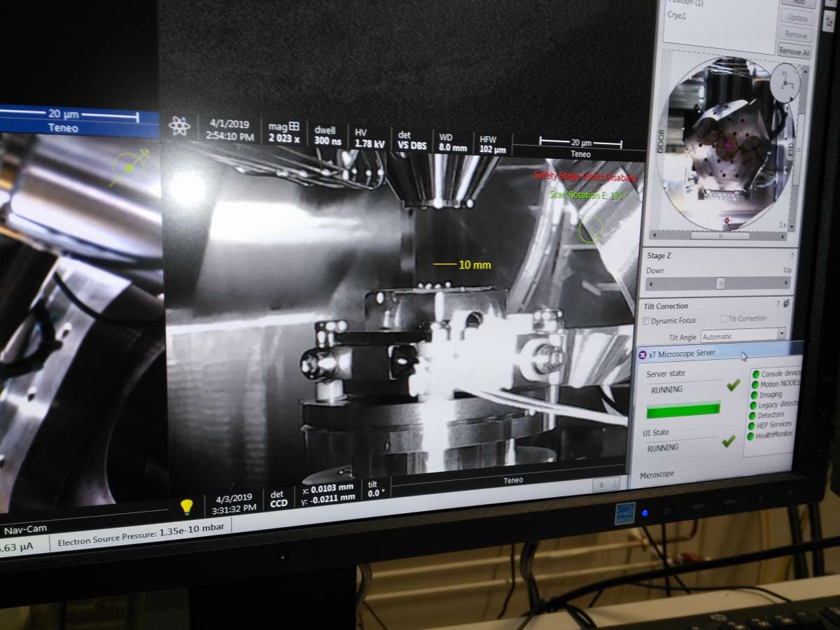
Task: Click the green Detectors status indicator
Action: (x=753, y=416)
